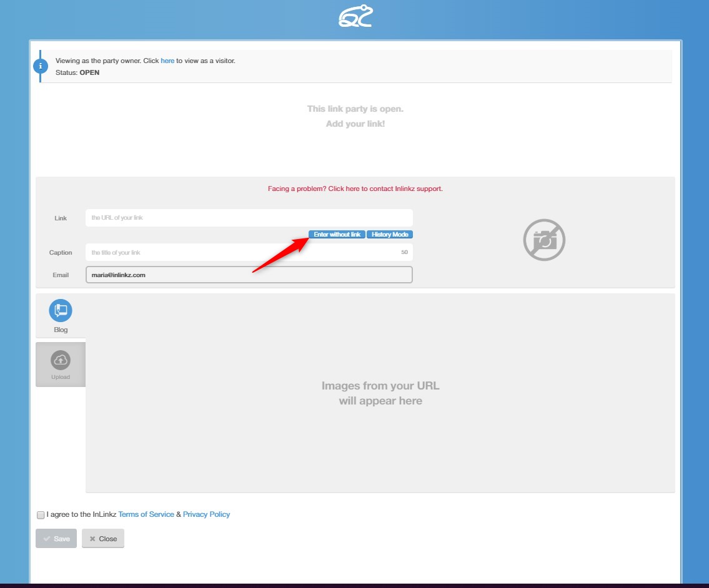
Task: Click the blue info icon
Action: pyautogui.click(x=40, y=66)
